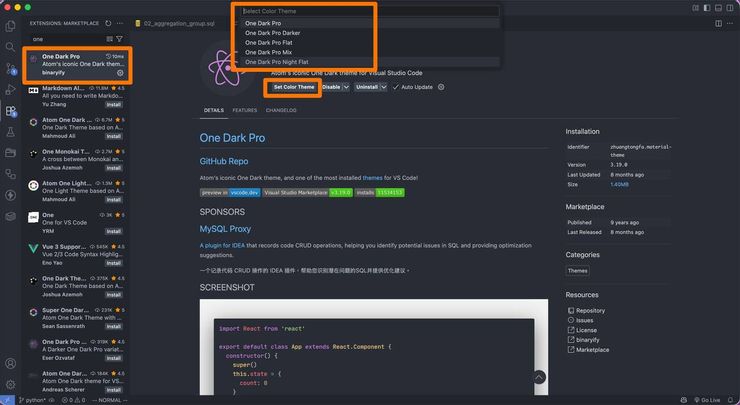
Task: Open Run and Debug view
Action: pos(10,90)
